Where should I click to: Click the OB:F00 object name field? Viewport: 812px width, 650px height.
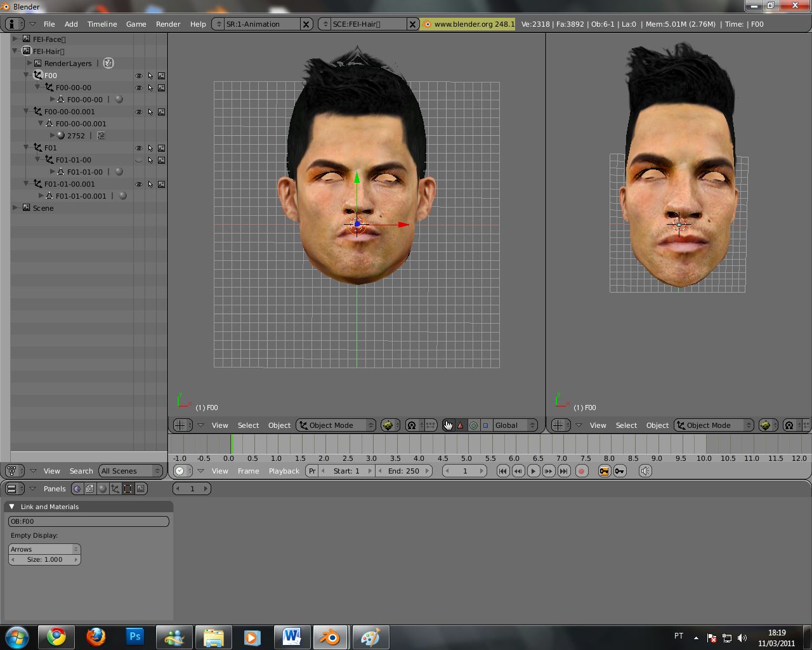click(88, 521)
